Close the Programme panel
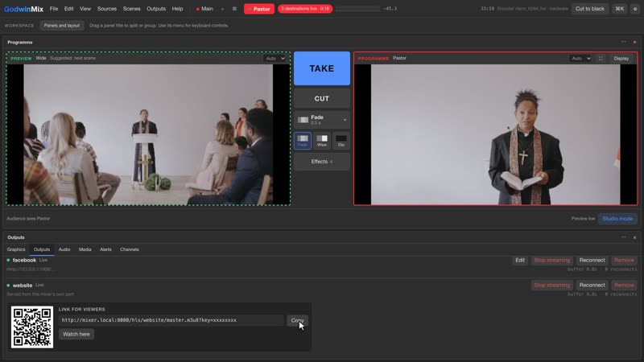The width and height of the screenshot is (644, 362). pyautogui.click(x=634, y=42)
